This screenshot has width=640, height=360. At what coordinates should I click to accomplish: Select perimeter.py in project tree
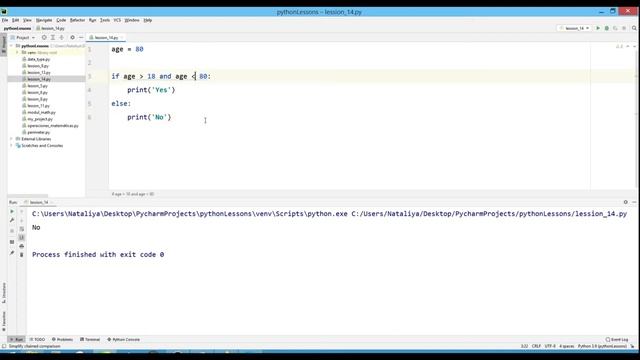pos(39,132)
